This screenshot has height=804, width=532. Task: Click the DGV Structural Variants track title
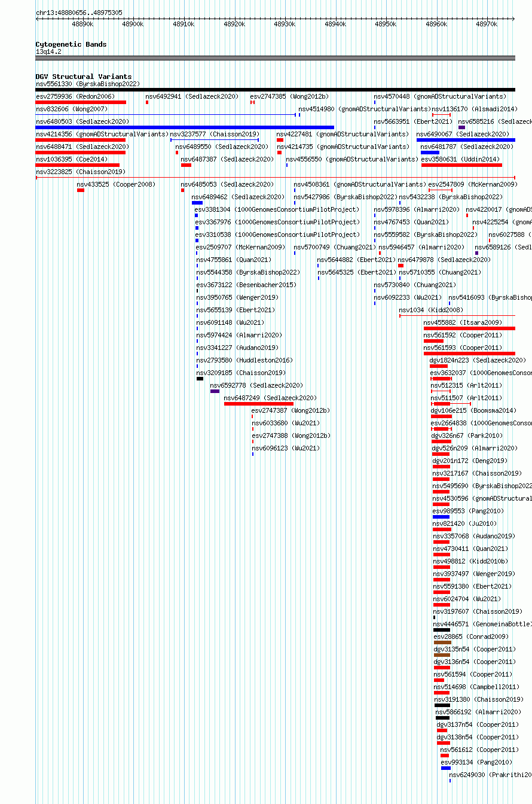84,77
